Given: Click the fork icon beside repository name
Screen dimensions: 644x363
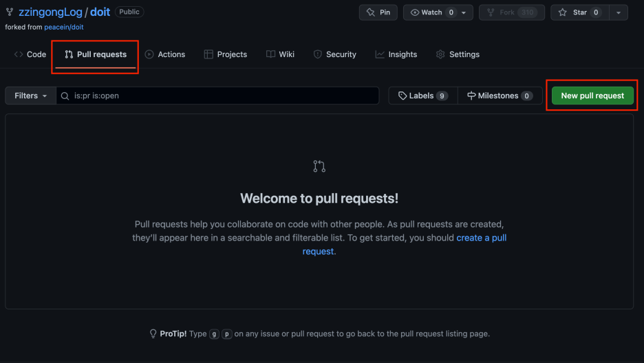Looking at the screenshot, I should [x=10, y=12].
